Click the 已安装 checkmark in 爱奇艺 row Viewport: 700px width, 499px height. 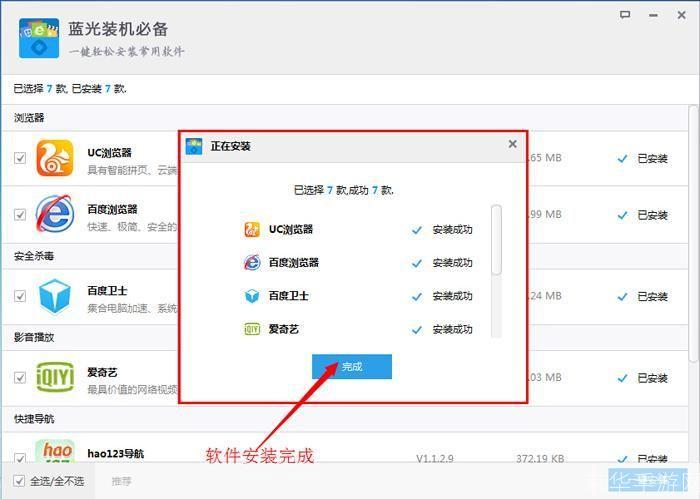(622, 378)
